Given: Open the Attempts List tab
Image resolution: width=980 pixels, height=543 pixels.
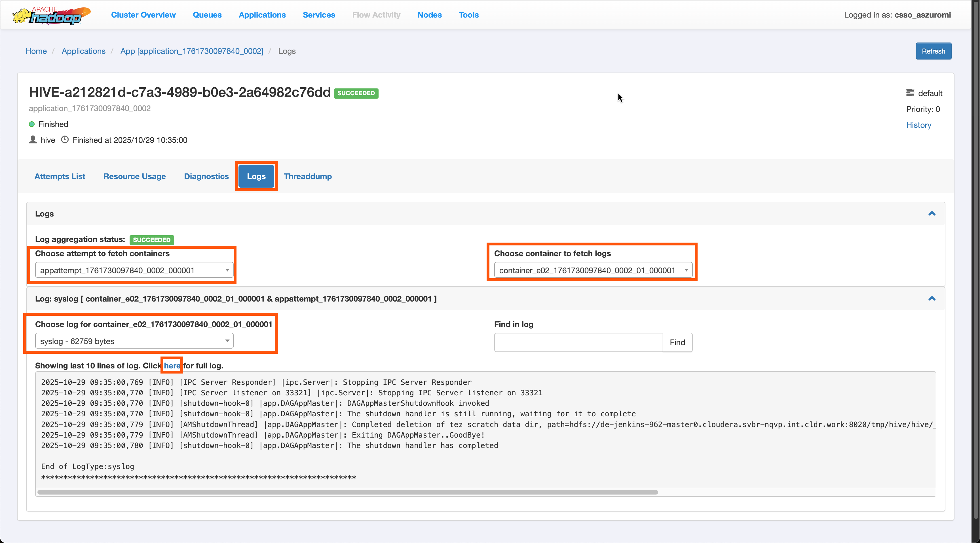Looking at the screenshot, I should 60,177.
